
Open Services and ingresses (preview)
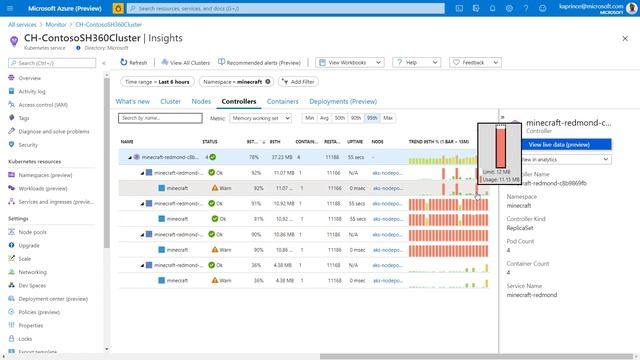tap(56, 202)
